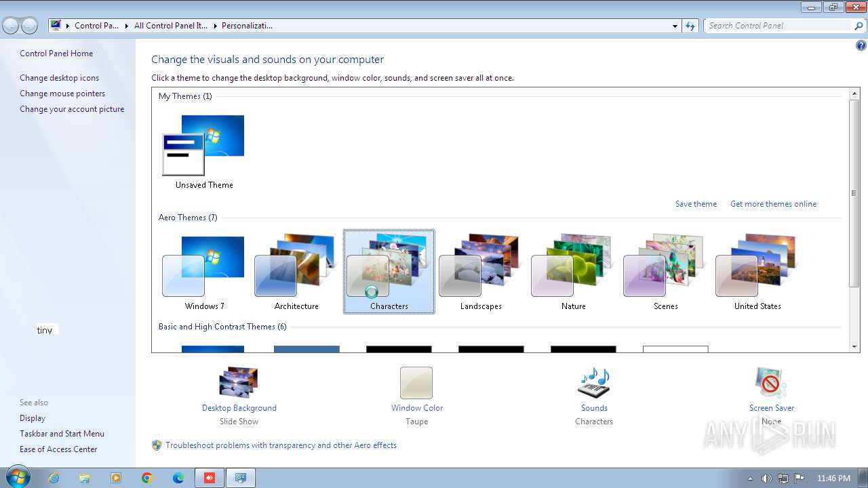The width and height of the screenshot is (868, 488).
Task: Open the Desktop Background slide show icon
Action: coord(239,382)
